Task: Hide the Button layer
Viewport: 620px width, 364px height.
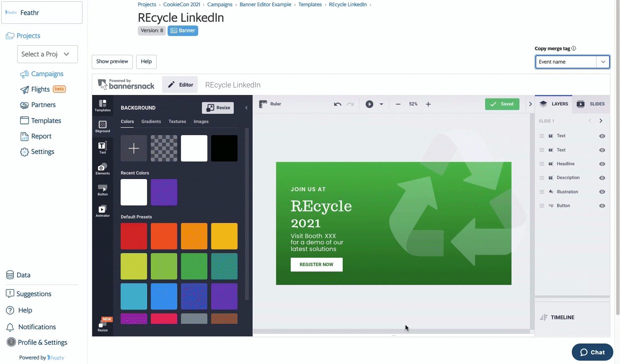Action: [x=602, y=206]
